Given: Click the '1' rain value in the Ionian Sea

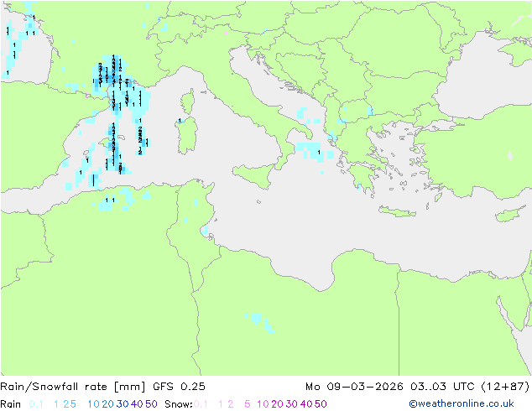Looking at the screenshot, I should 319,153.
